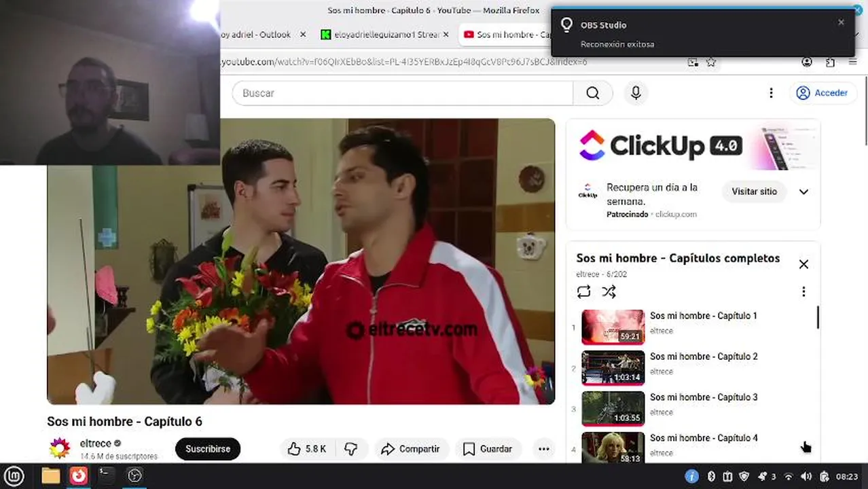Focus the Buscar search field
The image size is (868, 489).
[403, 93]
